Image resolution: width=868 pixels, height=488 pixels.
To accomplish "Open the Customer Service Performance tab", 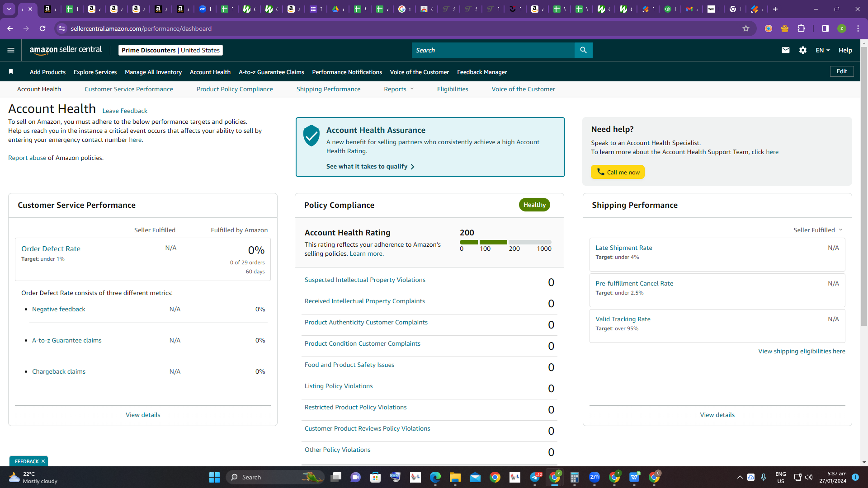I will pyautogui.click(x=129, y=89).
